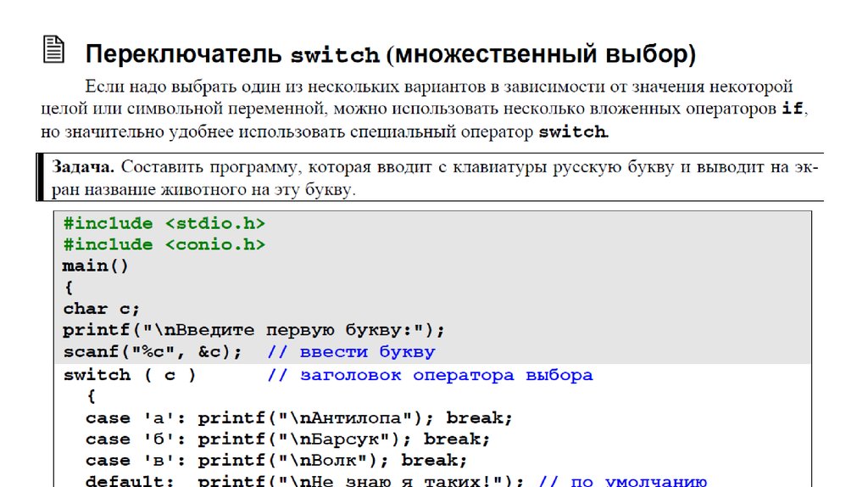
Task: Click the 'char c;' declaration line
Action: pyautogui.click(x=101, y=309)
